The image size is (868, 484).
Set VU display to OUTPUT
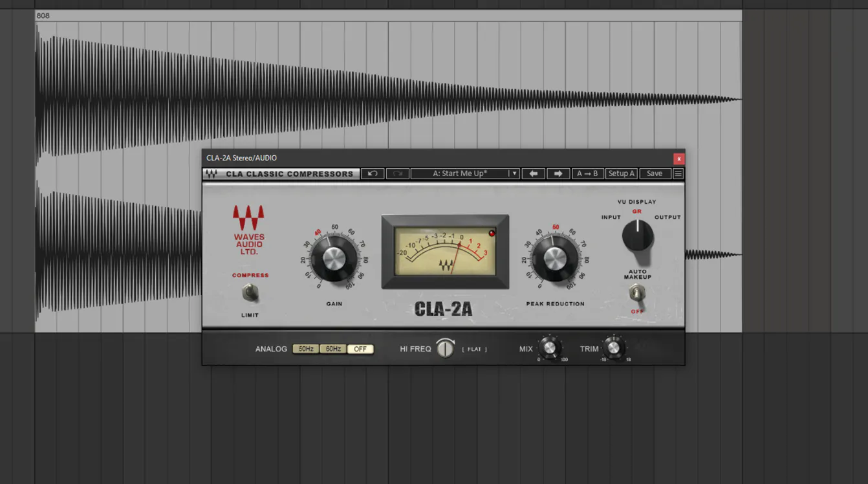pos(667,217)
